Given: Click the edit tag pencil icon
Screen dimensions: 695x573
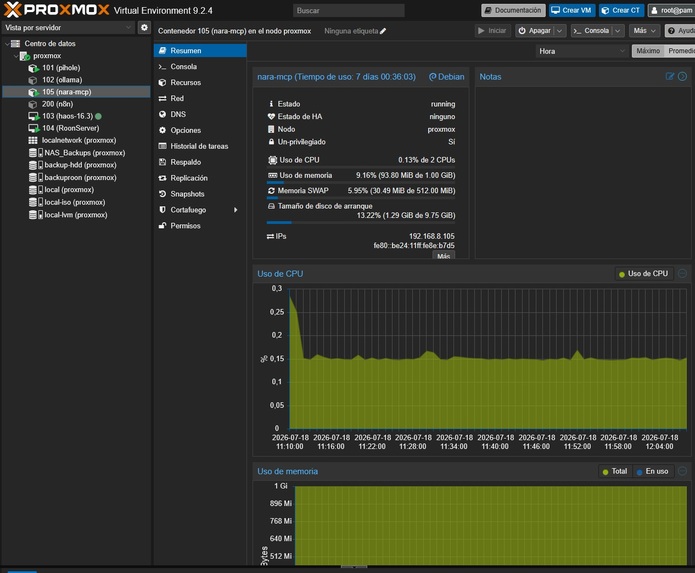Looking at the screenshot, I should click(x=383, y=31).
